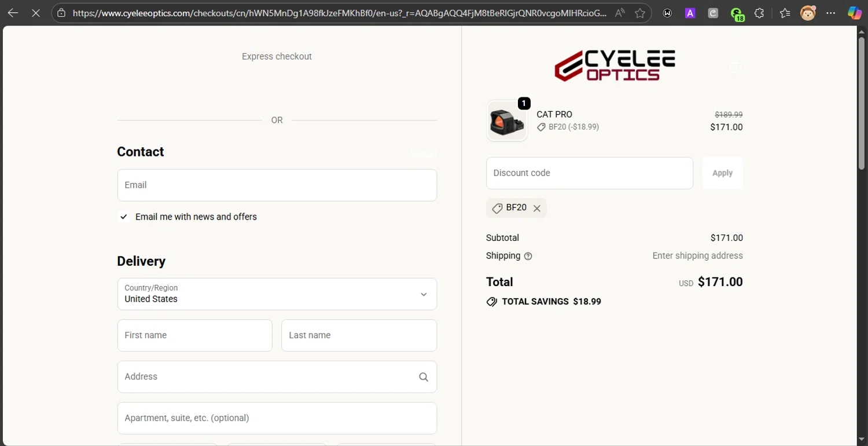
Task: Click the struck-through $189.99 price
Action: coord(729,115)
